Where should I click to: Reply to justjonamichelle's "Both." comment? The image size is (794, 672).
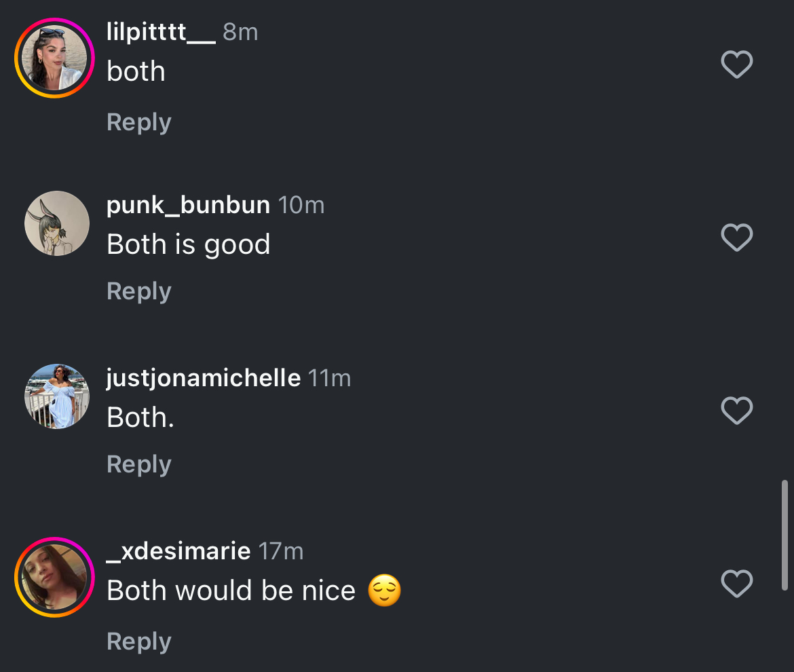(x=138, y=464)
